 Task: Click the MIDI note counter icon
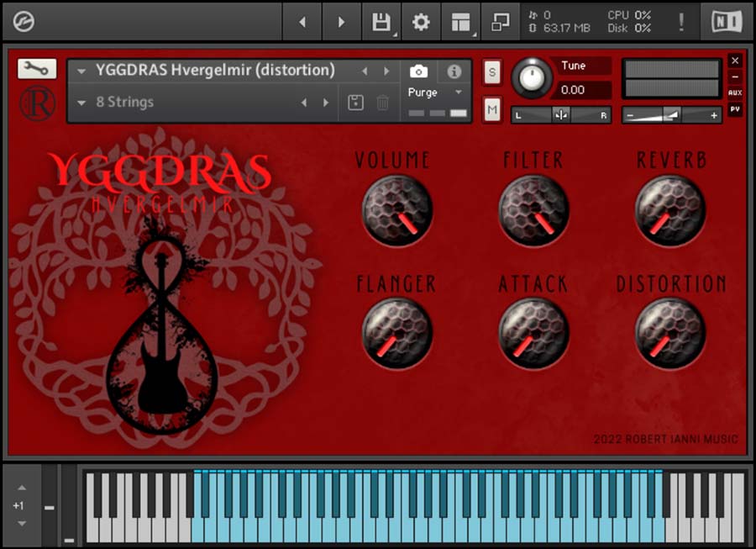533,15
